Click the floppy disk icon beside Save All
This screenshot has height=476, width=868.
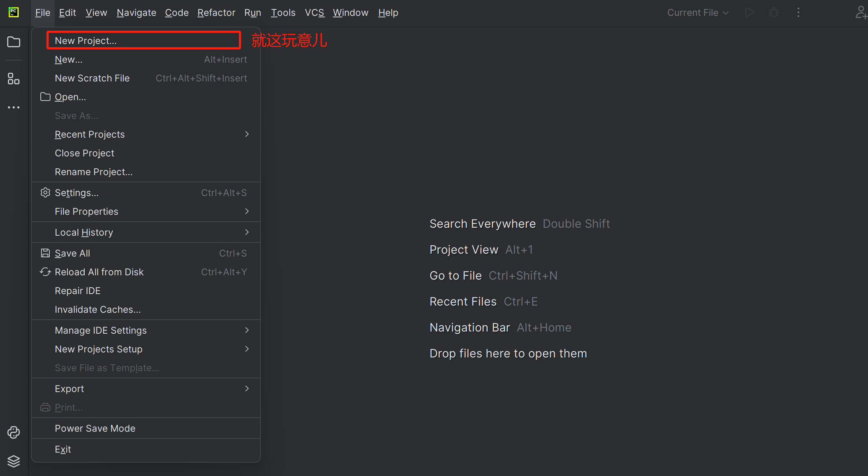click(45, 253)
